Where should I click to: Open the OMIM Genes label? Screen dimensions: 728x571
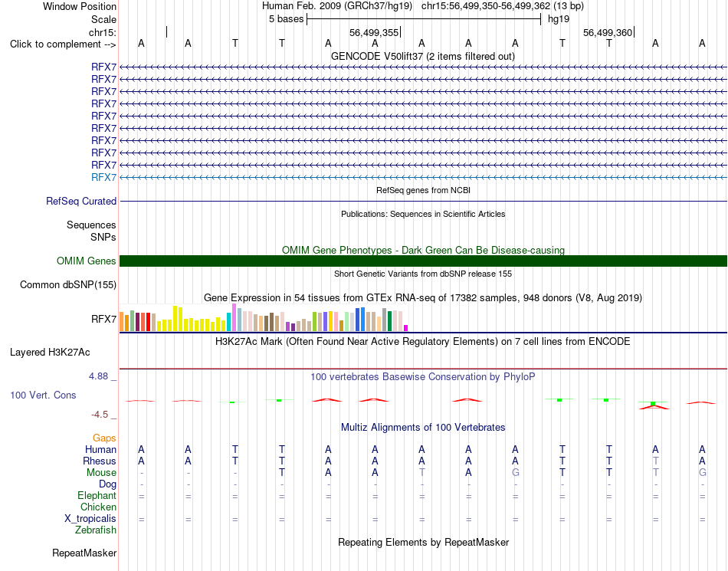tap(87, 261)
